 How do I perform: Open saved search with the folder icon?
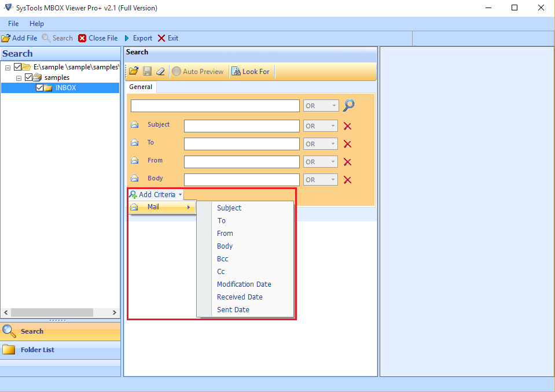click(134, 71)
